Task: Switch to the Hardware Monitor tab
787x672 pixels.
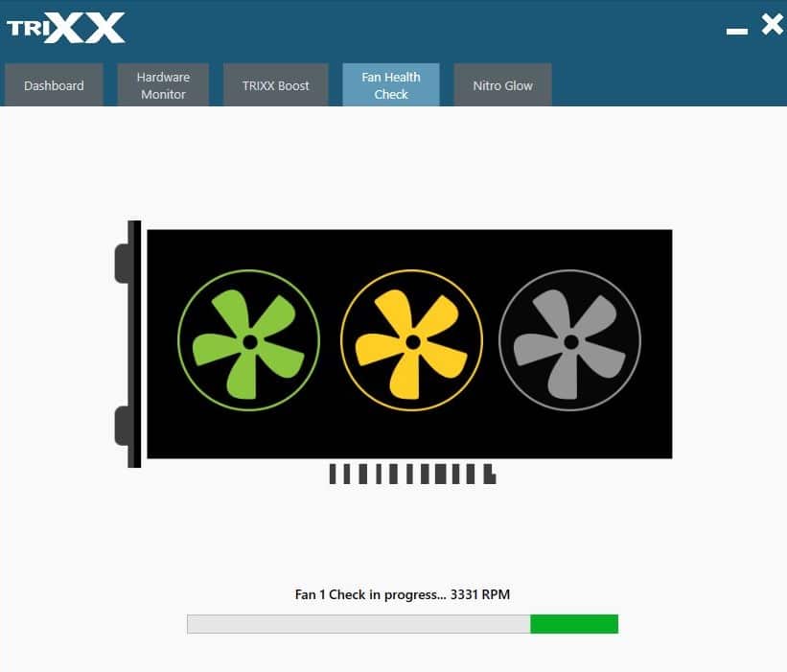Action: point(163,85)
